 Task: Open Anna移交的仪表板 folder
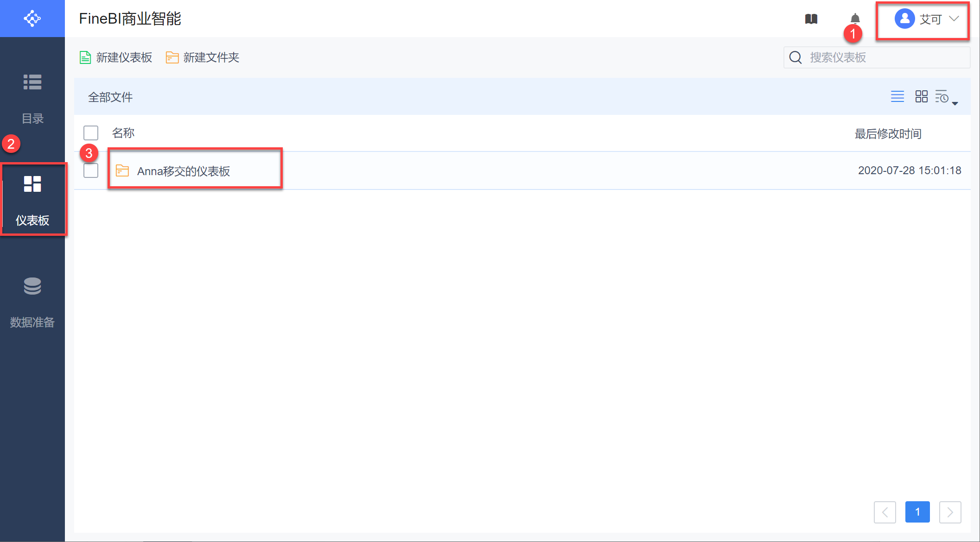184,171
